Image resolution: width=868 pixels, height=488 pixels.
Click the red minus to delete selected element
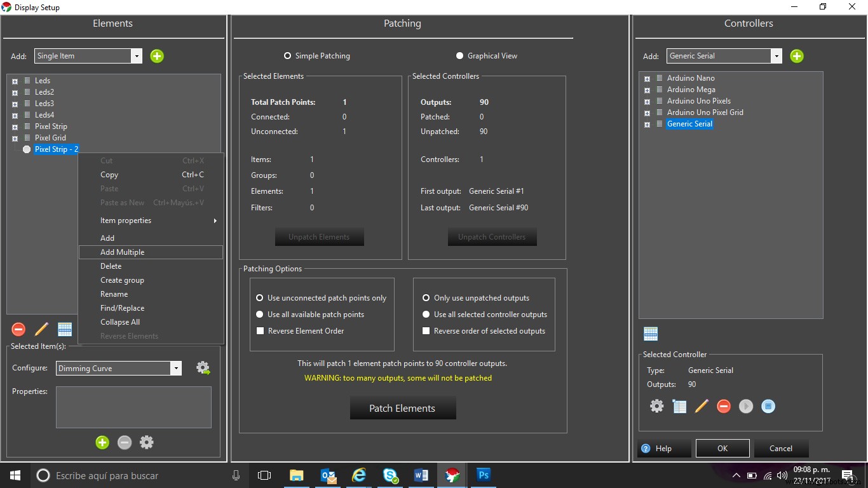(x=18, y=329)
